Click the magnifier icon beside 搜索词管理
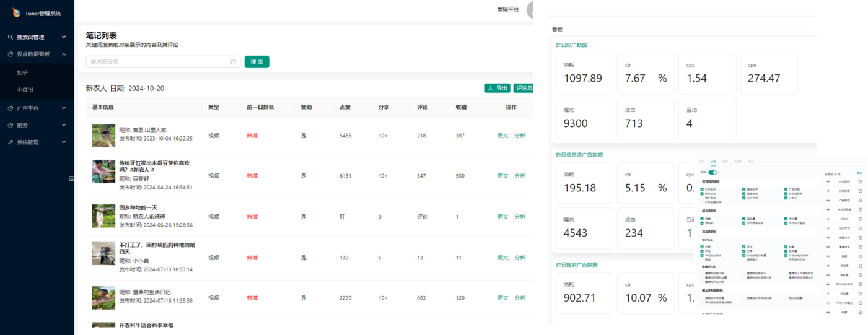Screen dimensions: 868x335 [11, 37]
